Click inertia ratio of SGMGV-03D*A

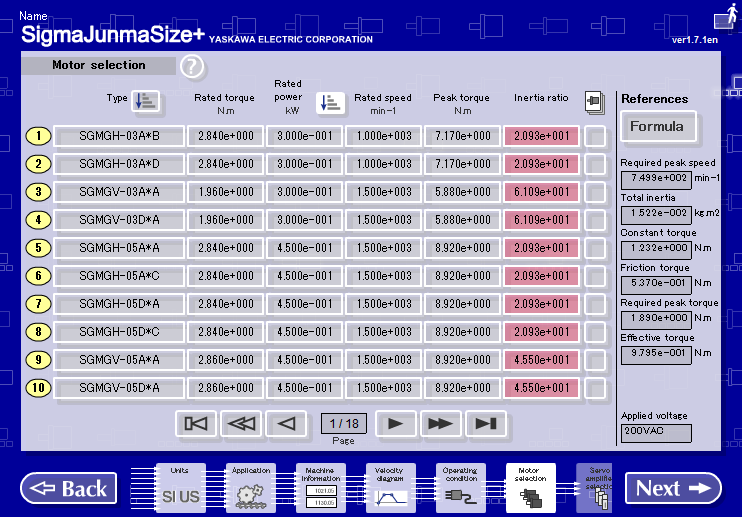tap(541, 220)
